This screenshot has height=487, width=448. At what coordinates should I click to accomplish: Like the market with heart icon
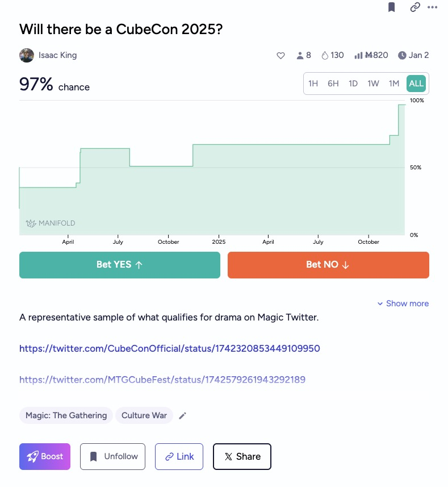point(280,55)
